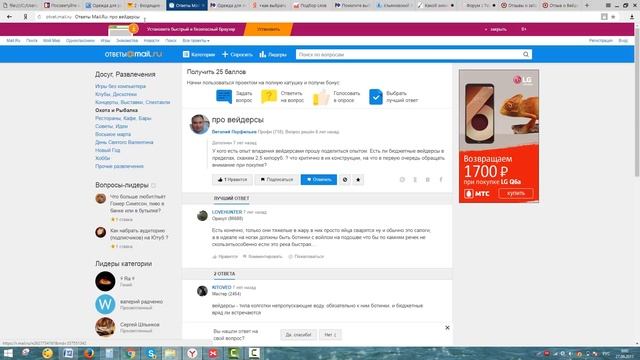Click the Задать вопрос icon
Screen dimensions: 640x360
[x=224, y=97]
